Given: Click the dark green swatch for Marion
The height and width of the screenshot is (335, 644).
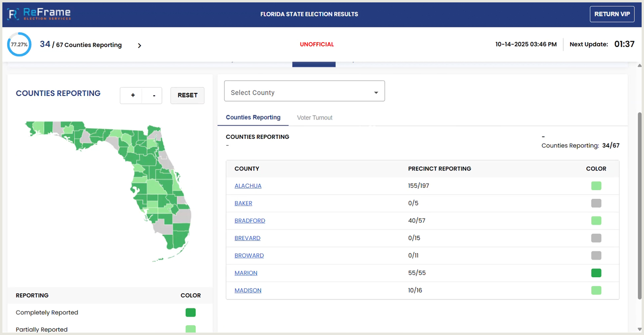Looking at the screenshot, I should click(596, 273).
